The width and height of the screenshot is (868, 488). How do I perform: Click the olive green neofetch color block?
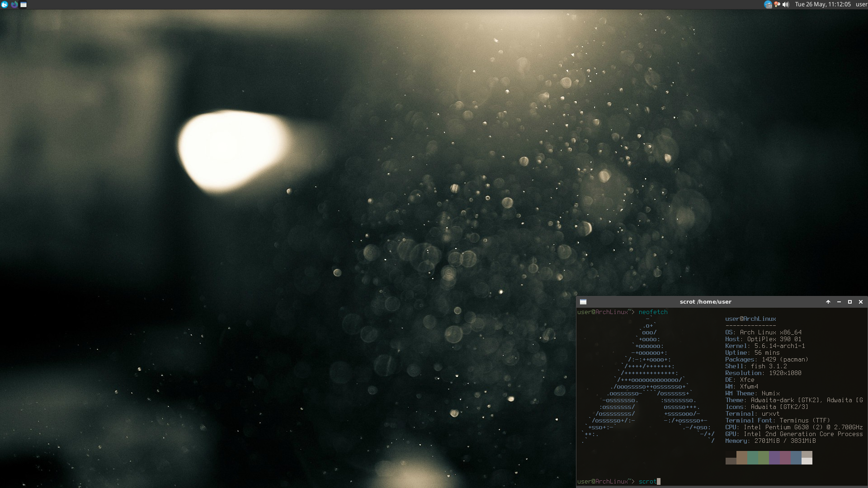(x=764, y=458)
